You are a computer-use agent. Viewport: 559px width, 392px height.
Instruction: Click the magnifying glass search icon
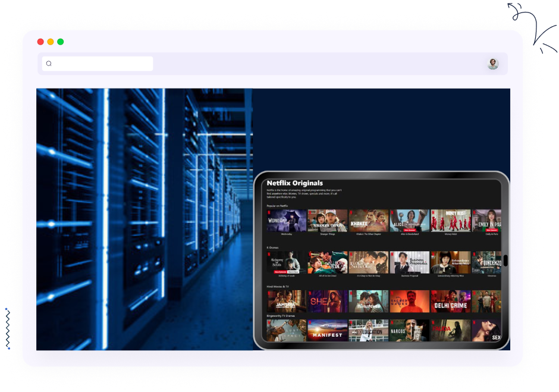(49, 64)
